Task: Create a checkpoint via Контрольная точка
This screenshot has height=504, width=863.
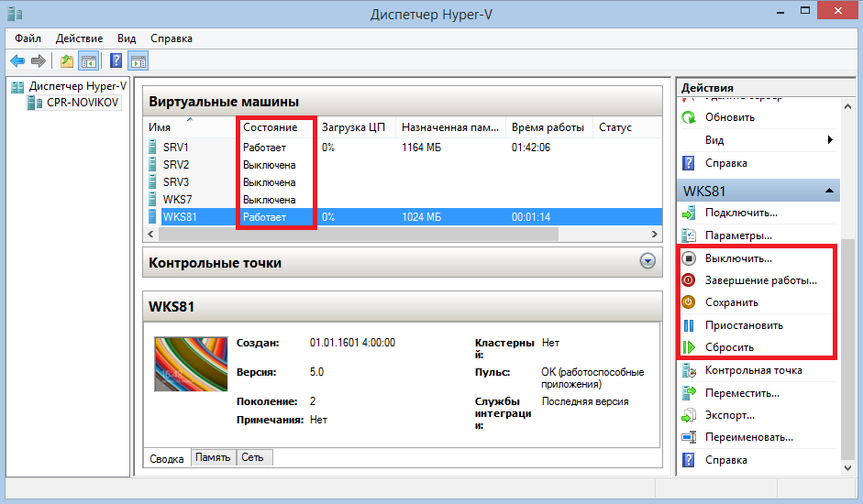Action: tap(753, 370)
